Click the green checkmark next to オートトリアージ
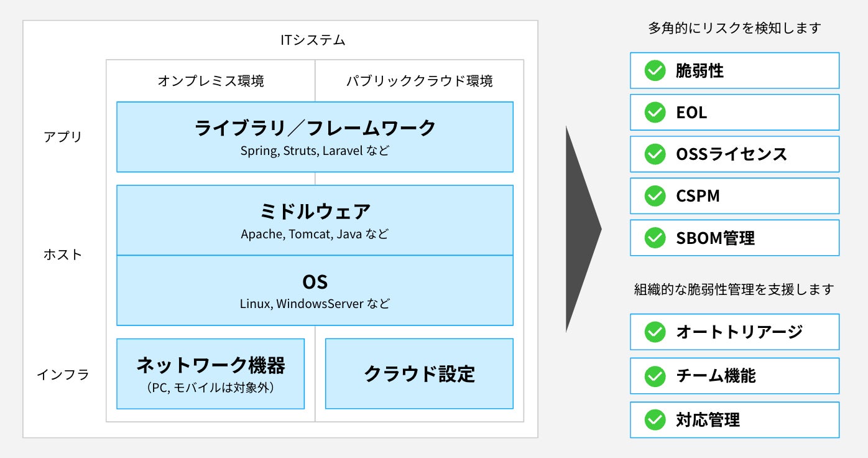Screen dimensions: 868x458 pyautogui.click(x=655, y=332)
